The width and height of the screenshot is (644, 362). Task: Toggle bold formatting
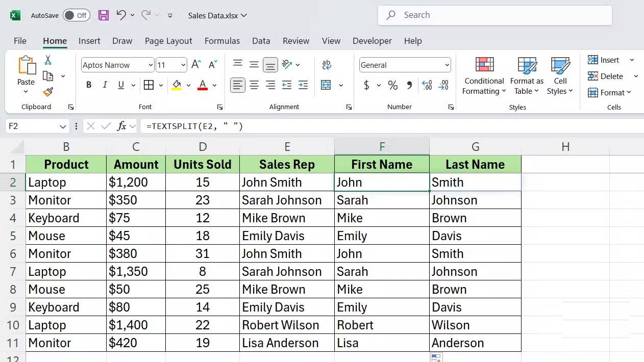click(x=88, y=85)
